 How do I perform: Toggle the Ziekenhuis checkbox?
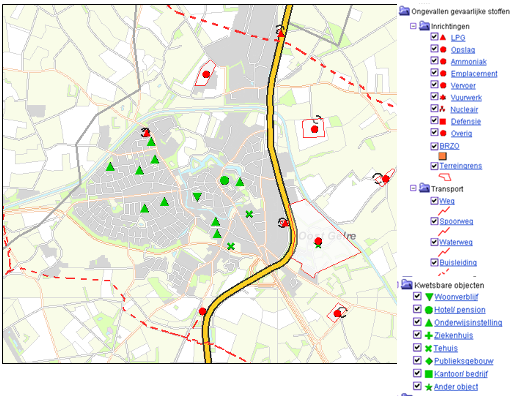tap(417, 335)
